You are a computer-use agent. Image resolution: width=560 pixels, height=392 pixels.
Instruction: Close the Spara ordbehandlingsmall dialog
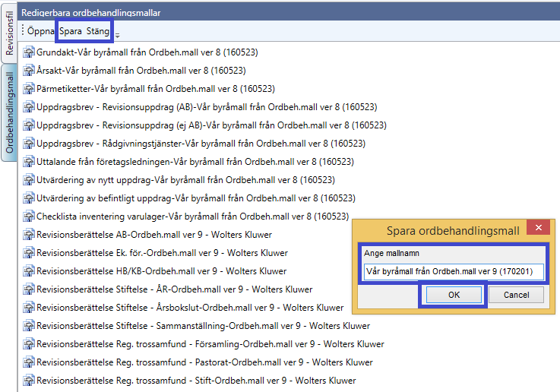click(538, 229)
